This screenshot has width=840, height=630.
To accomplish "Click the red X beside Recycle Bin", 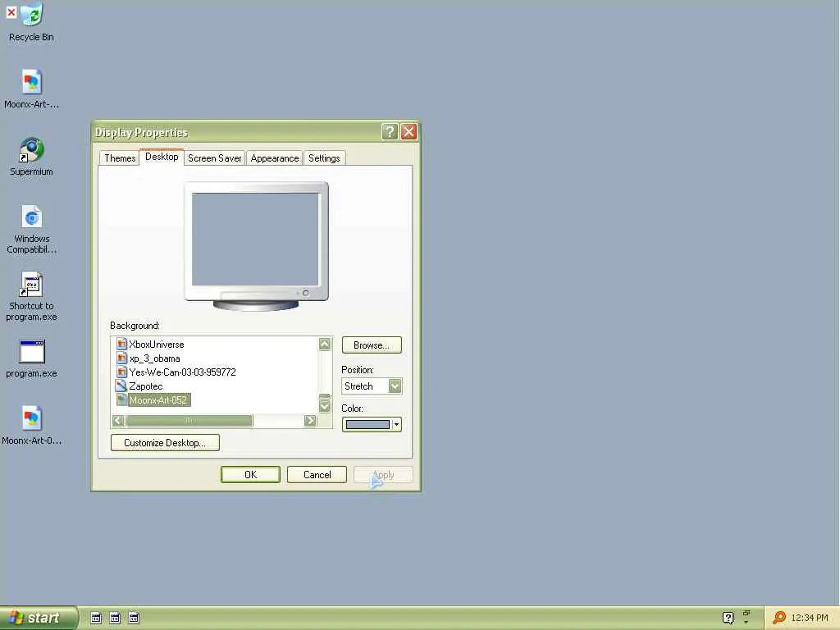I will tap(11, 11).
